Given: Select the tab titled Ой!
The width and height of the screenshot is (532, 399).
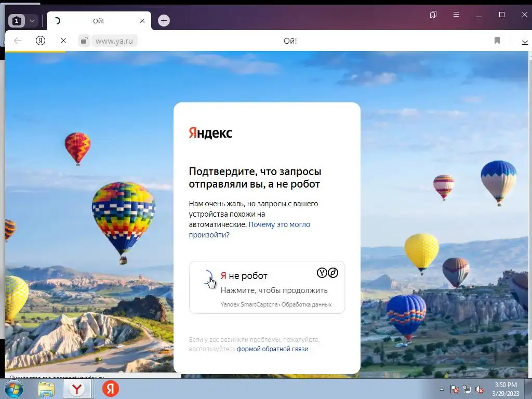Looking at the screenshot, I should click(98, 21).
